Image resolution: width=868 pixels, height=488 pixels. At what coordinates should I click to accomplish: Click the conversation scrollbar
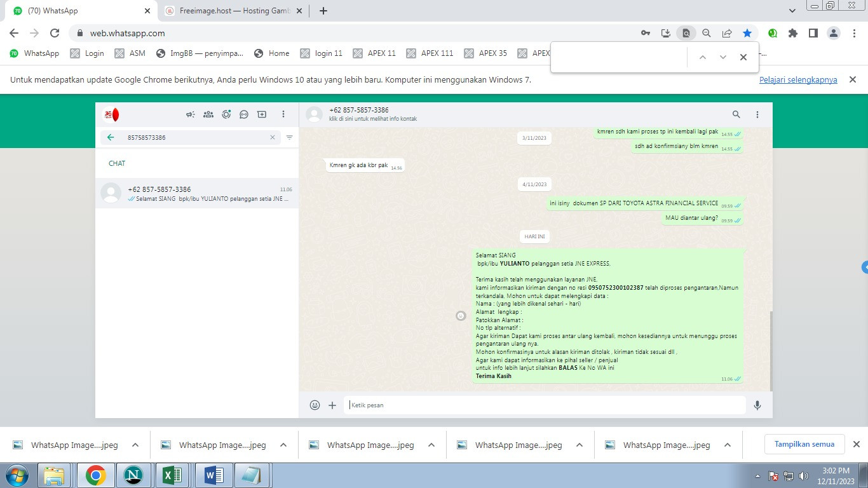[771, 351]
